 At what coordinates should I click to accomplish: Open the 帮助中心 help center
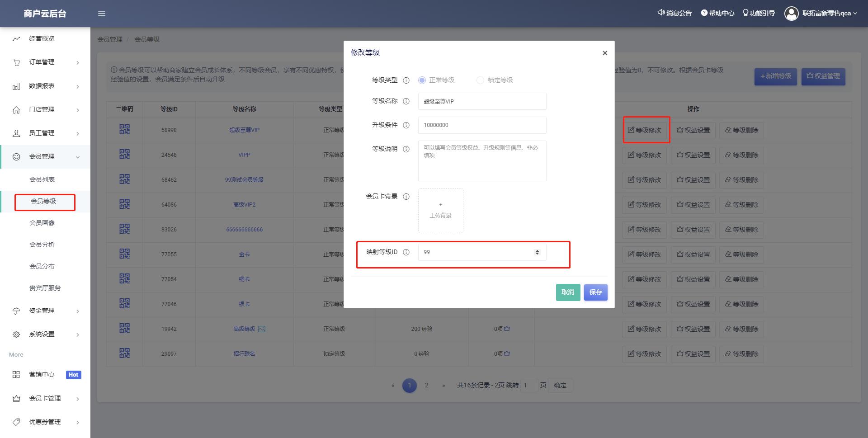click(717, 13)
